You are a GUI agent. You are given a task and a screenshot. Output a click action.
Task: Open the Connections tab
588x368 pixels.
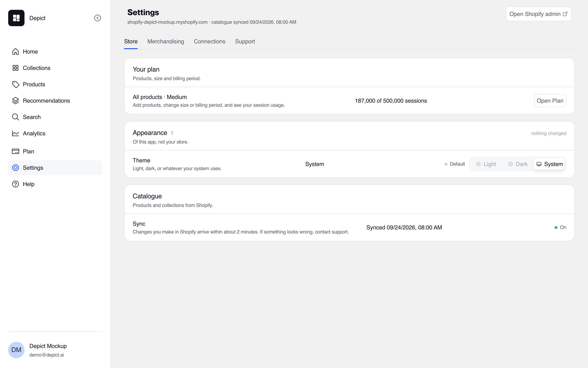(x=209, y=41)
